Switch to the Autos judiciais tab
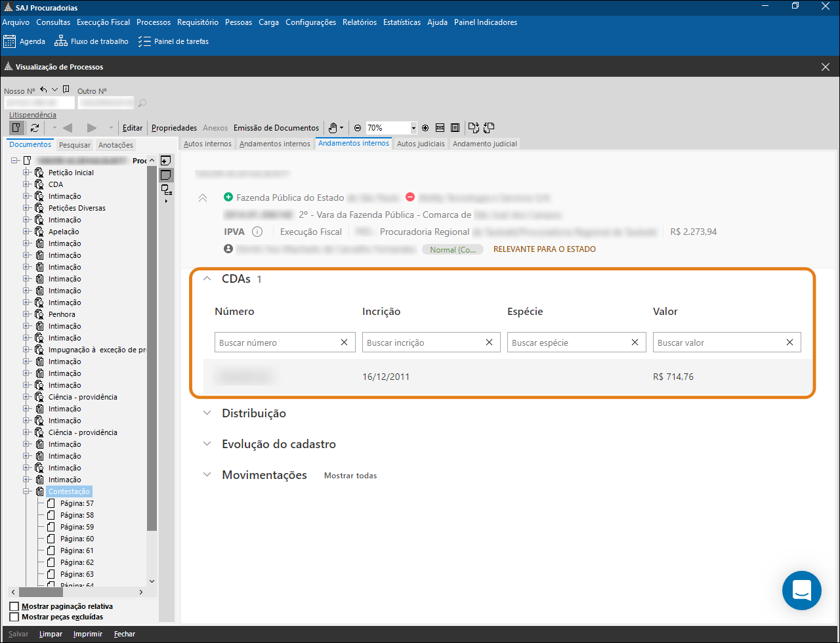Image resolution: width=840 pixels, height=643 pixels. pyautogui.click(x=421, y=144)
